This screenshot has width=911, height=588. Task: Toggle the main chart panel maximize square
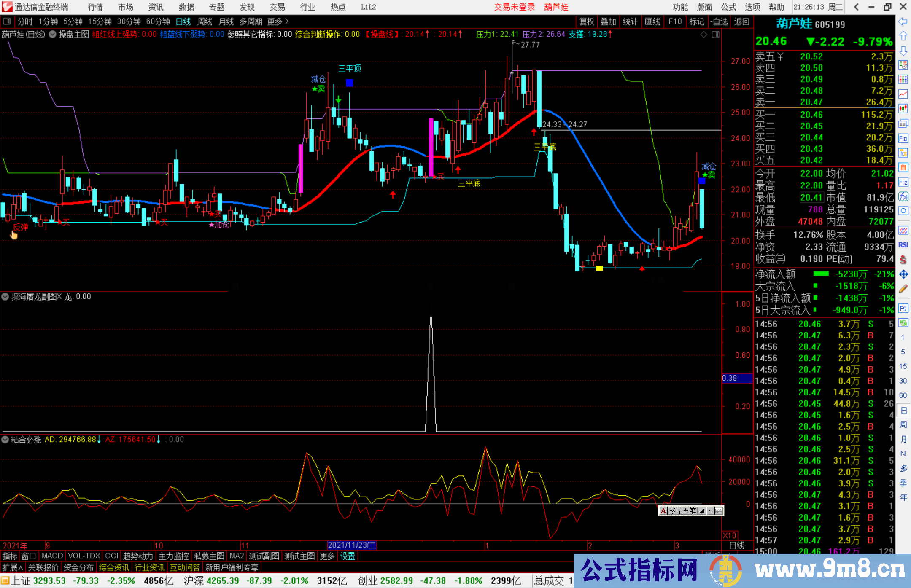(715, 34)
